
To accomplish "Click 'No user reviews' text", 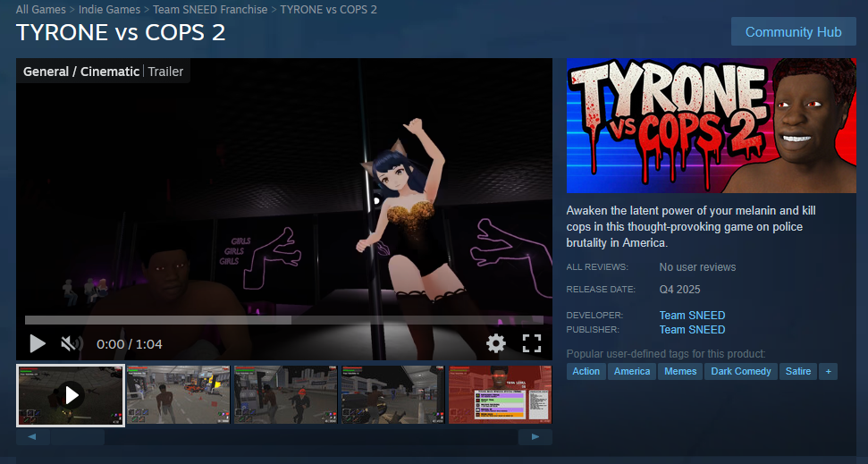I will click(x=697, y=267).
